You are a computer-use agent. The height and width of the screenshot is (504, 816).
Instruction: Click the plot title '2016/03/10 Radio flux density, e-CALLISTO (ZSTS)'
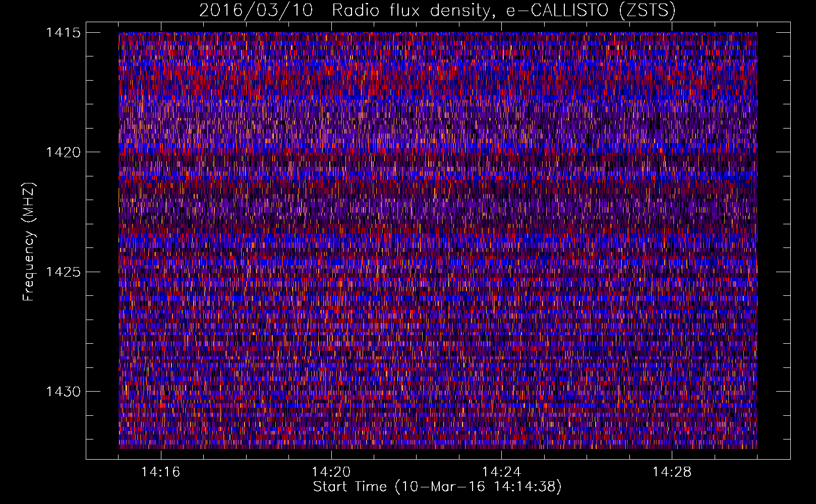[x=437, y=11]
